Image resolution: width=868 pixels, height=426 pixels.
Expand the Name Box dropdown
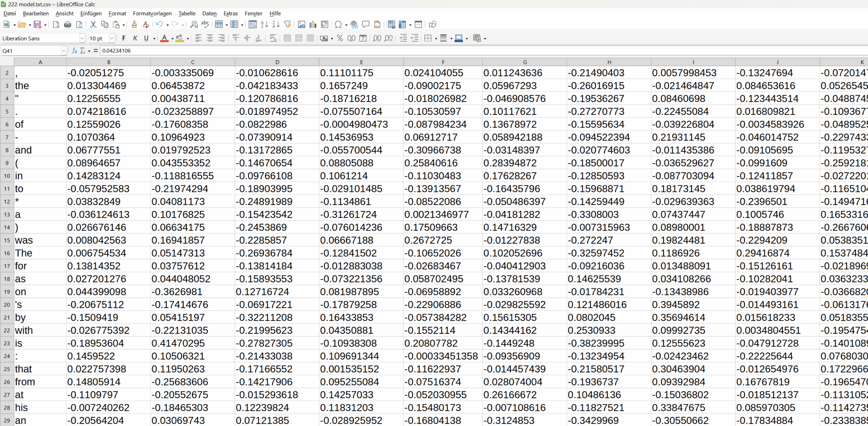point(64,51)
